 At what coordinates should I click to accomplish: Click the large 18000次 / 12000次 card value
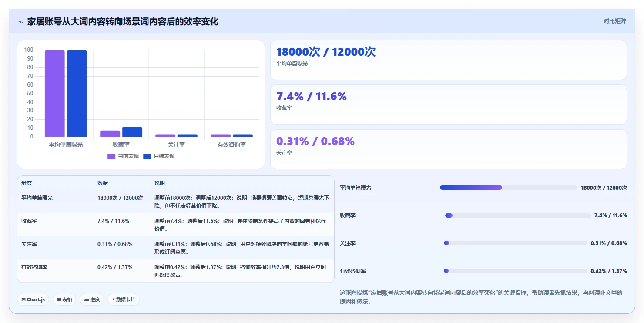coord(326,52)
